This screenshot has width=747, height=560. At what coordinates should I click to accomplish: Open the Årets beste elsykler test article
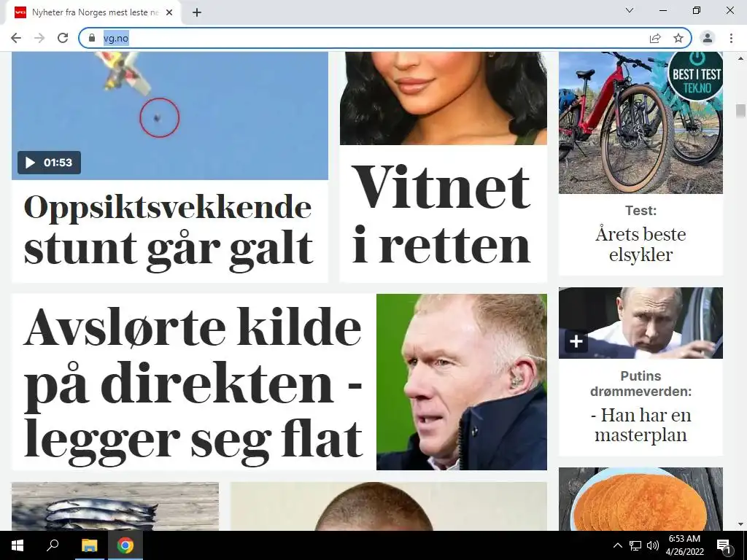[640, 244]
